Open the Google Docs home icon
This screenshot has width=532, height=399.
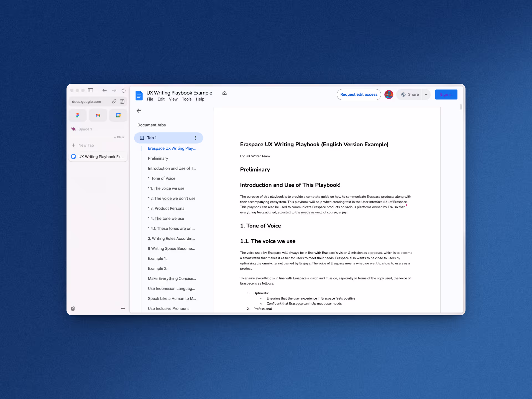(x=139, y=96)
